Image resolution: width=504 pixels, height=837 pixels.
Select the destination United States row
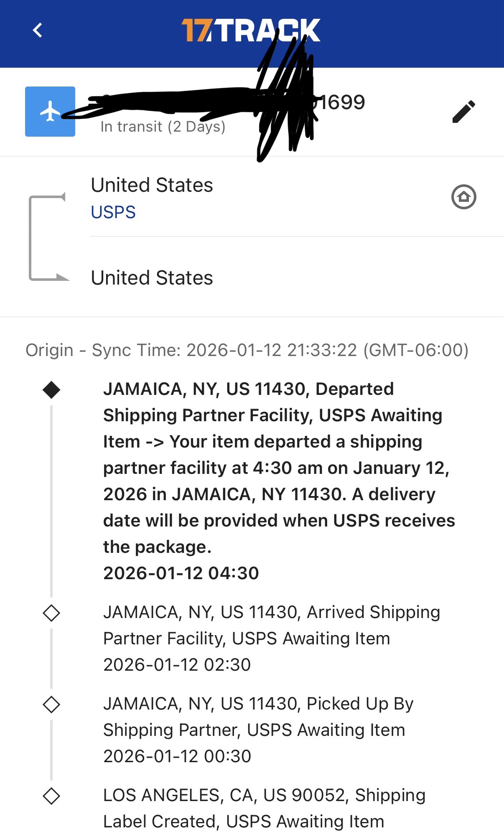pyautogui.click(x=152, y=278)
